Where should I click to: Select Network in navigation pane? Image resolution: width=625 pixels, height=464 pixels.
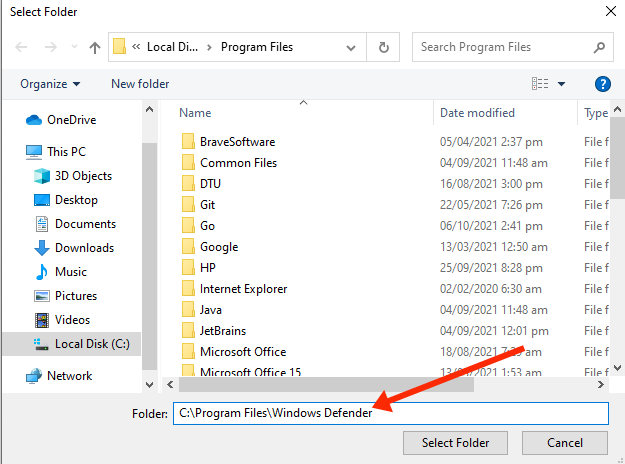[59, 376]
